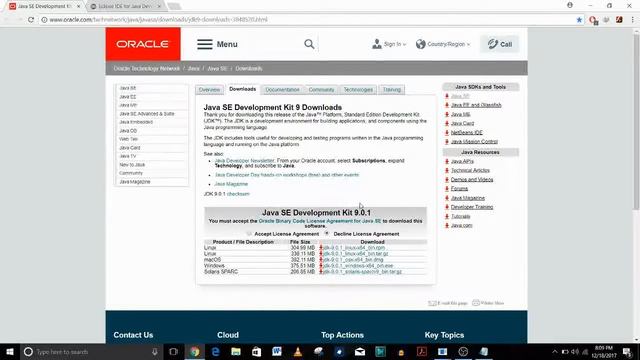Click the volume speaker tray icon
Screen dimensions: 640x360
tap(575, 351)
